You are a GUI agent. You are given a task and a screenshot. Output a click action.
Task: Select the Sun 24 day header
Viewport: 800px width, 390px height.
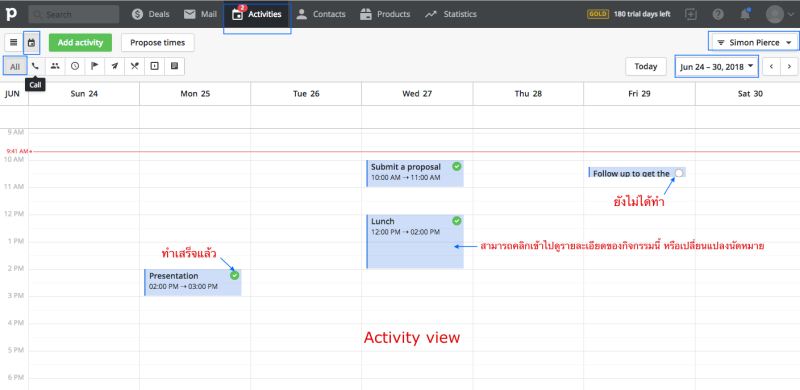click(x=84, y=94)
